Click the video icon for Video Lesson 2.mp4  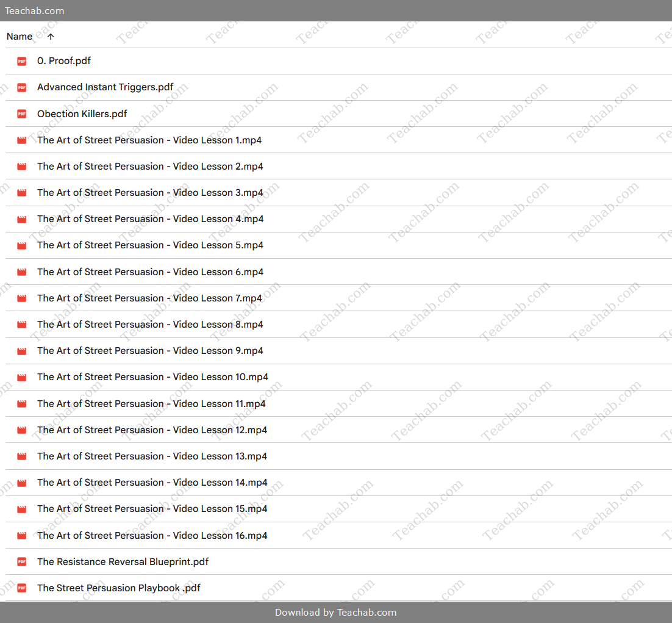click(x=22, y=167)
